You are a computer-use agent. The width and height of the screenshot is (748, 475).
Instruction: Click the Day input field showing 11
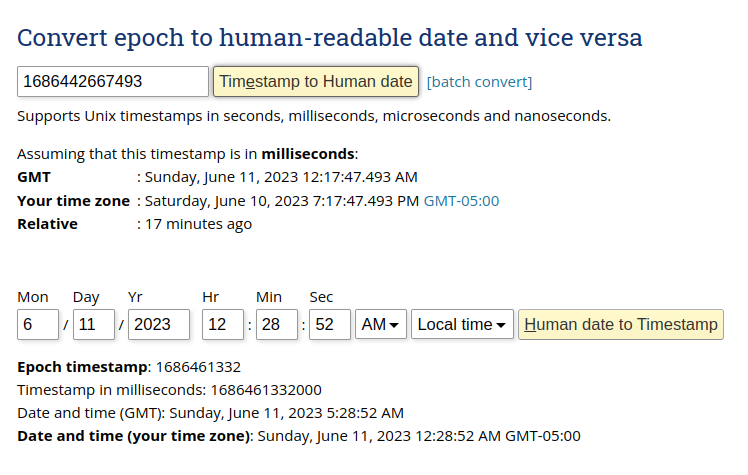point(94,324)
